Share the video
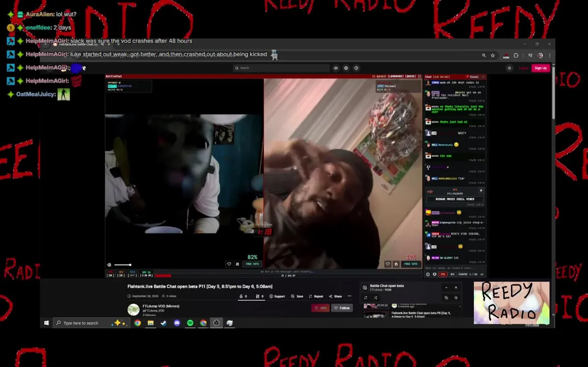 [335, 296]
